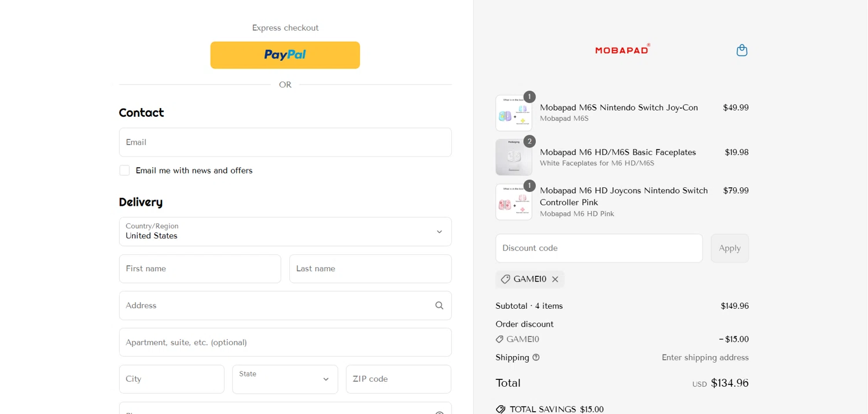Image resolution: width=868 pixels, height=414 pixels.
Task: Click the Mobapad M6S Nintendo Switch Joy-Con title
Action: (619, 108)
